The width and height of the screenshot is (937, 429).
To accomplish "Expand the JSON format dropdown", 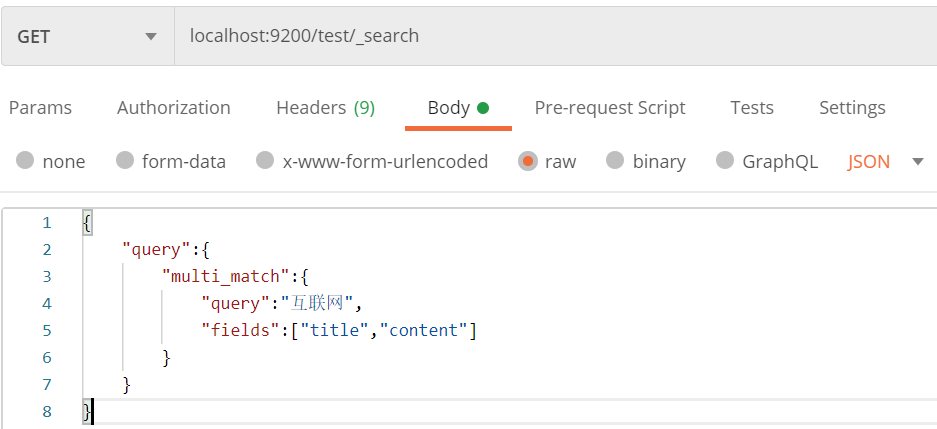I will click(868, 161).
